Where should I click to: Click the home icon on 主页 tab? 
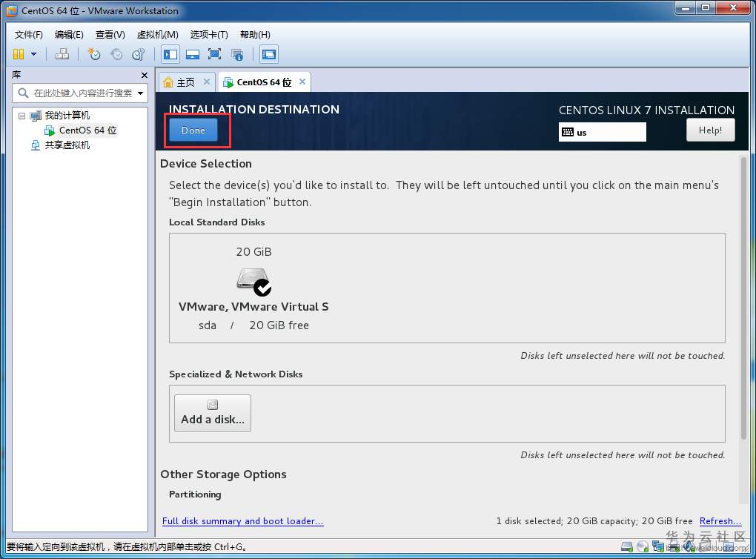168,82
